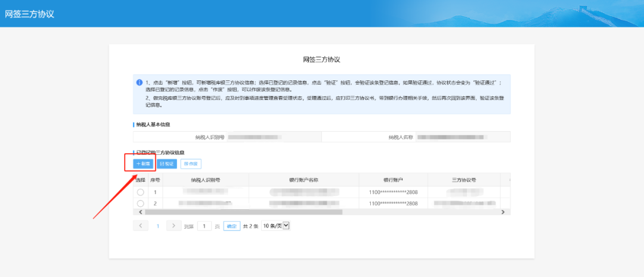This screenshot has height=277, width=644.
Task: Click the 三方协议号 column header
Action: (x=464, y=180)
